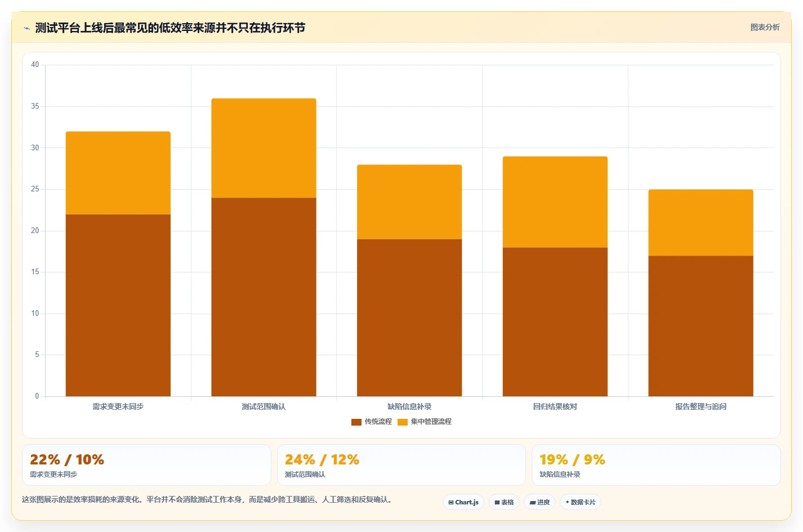Screen dimensions: 803x532
Task: Click the dark 传统流程 bar segment for 测试范围确认
Action: 264,297
